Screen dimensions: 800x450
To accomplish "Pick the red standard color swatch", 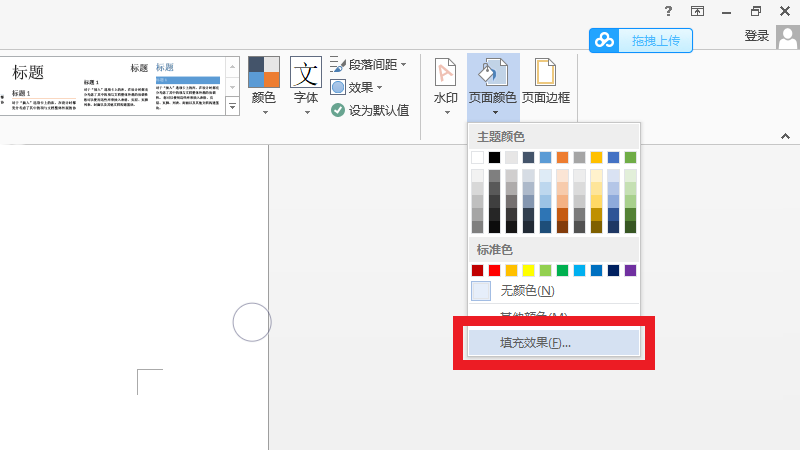I will coord(494,270).
